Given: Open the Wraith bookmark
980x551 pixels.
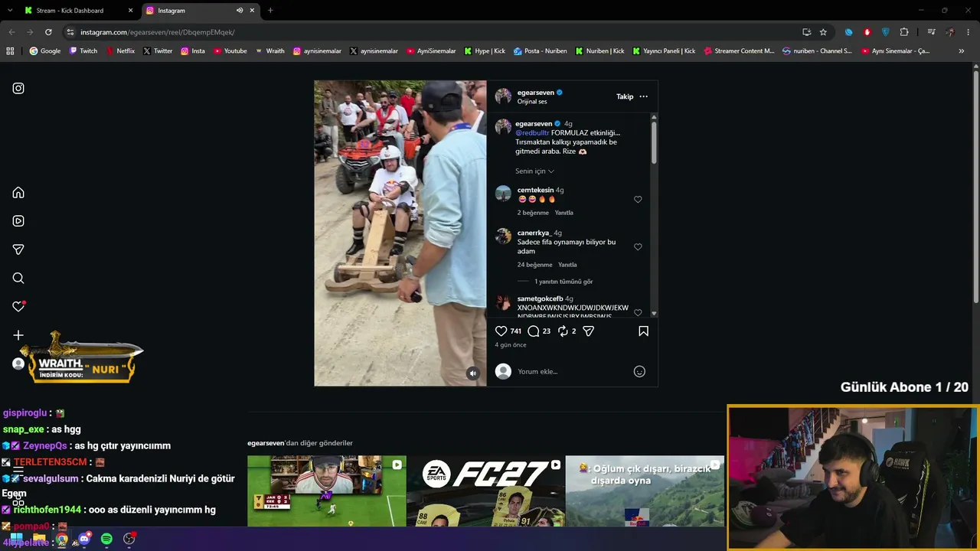Looking at the screenshot, I should (269, 51).
